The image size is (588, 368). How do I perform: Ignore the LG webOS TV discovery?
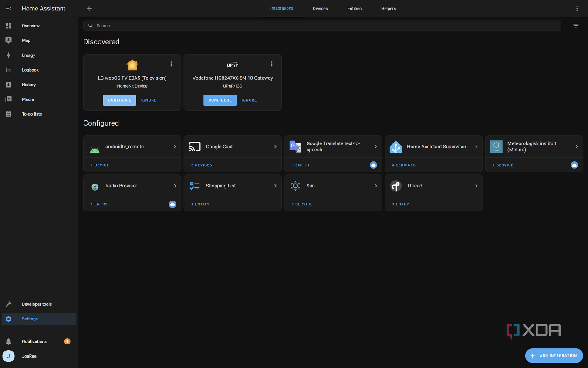pos(149,100)
